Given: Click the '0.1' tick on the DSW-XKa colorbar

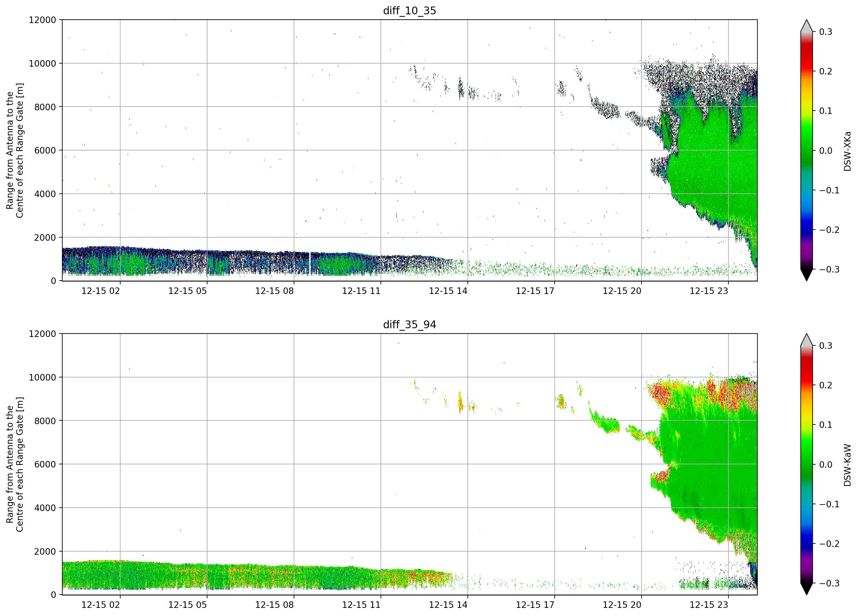Looking at the screenshot, I should pos(826,111).
